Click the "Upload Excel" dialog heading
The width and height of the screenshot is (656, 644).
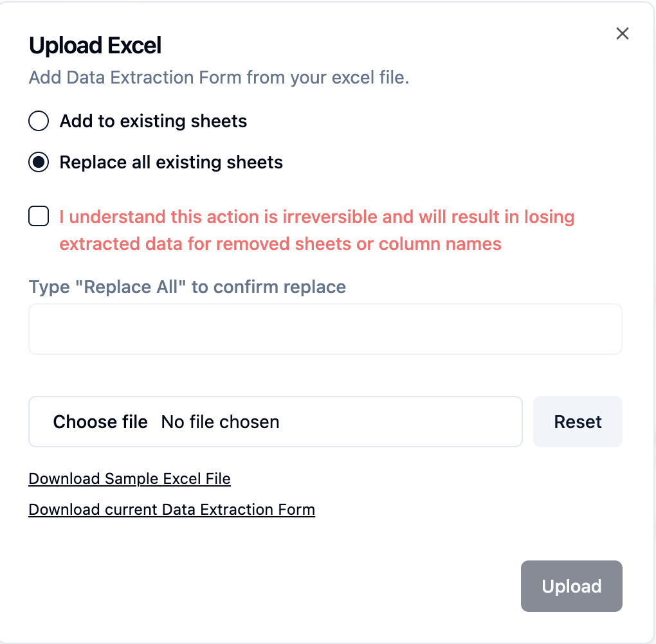tap(95, 46)
